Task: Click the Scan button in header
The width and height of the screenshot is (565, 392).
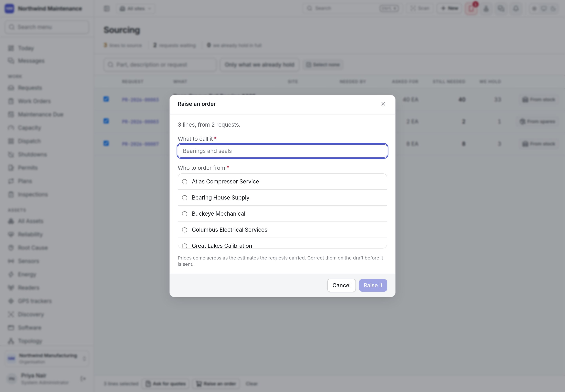Action: 420,8
